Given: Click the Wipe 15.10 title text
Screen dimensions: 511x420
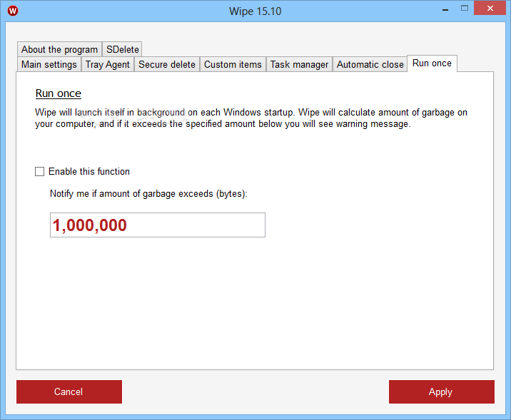Looking at the screenshot, I should 255,11.
